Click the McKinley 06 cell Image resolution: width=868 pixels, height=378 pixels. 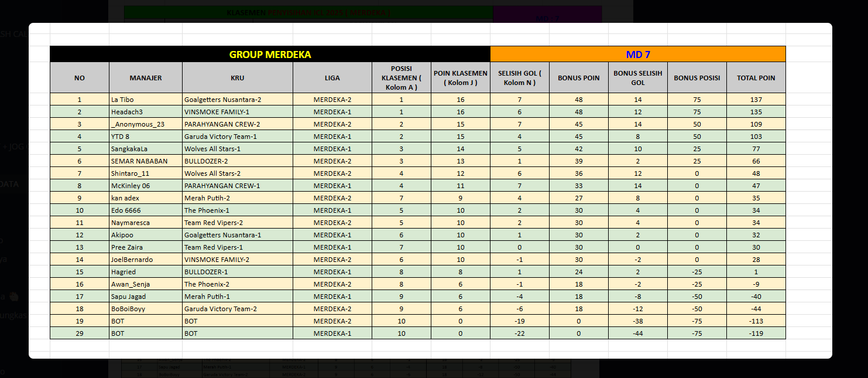point(146,186)
